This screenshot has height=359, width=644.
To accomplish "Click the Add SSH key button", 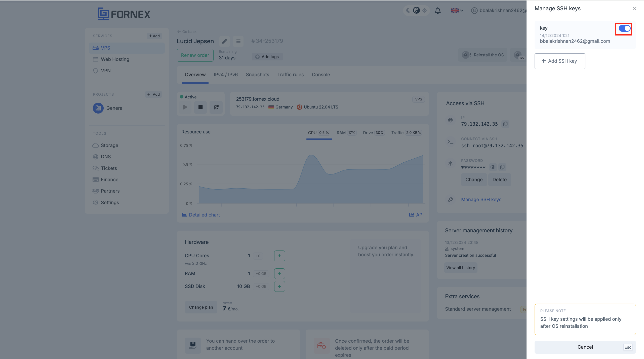I will (560, 61).
